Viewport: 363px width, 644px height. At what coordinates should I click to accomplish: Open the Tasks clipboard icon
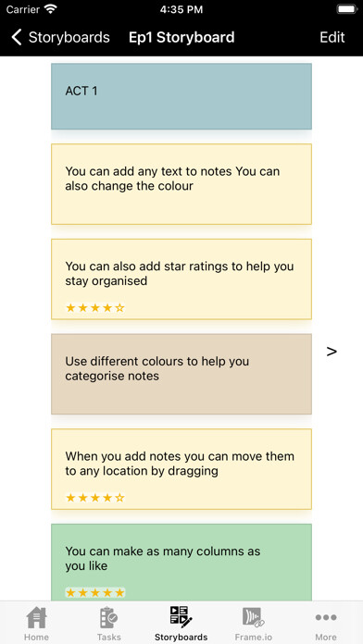(x=108, y=617)
